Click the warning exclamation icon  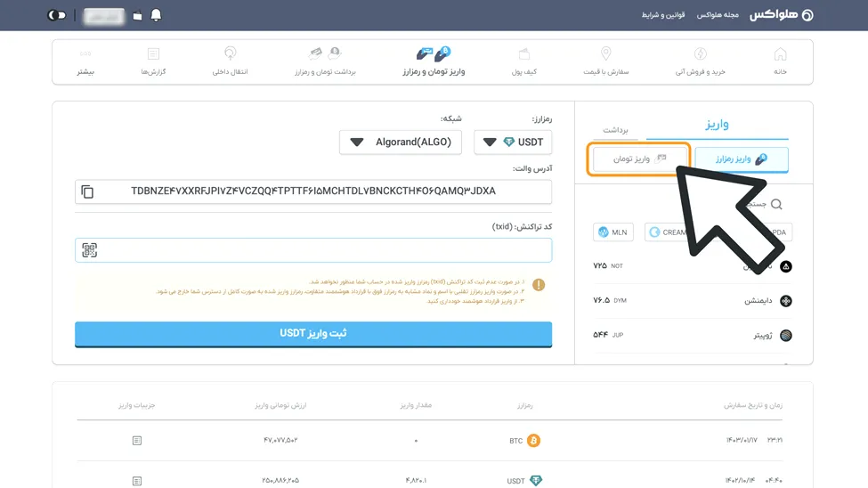(x=539, y=285)
